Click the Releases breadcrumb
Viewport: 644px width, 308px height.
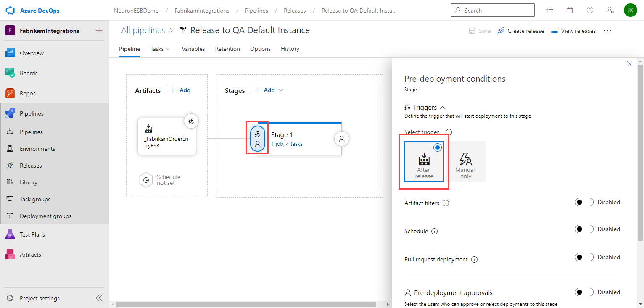[x=295, y=11]
